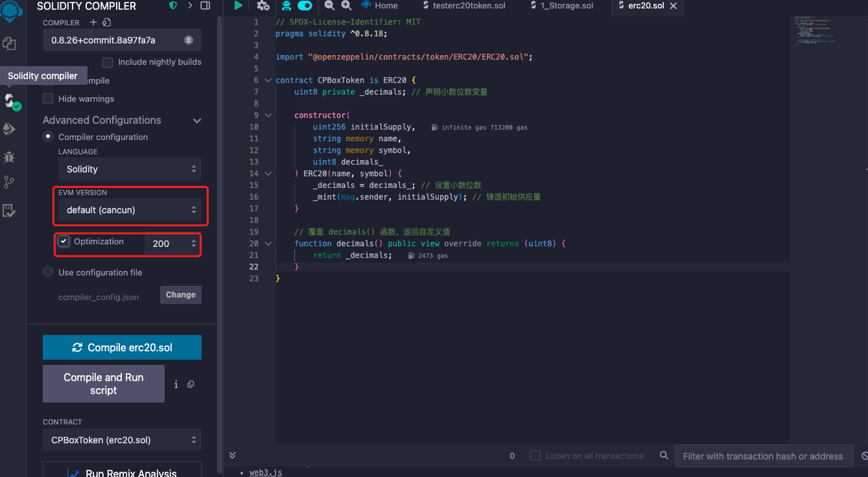Zoom out the editor font

tap(330, 5)
